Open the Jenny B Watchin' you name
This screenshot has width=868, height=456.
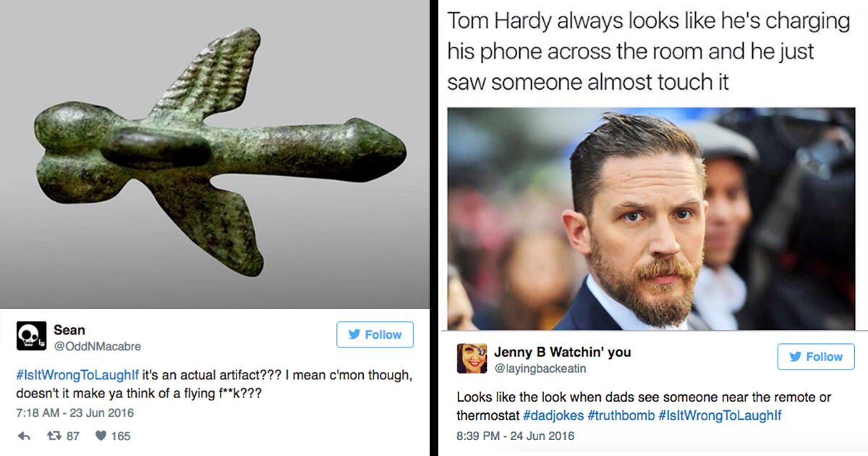(x=563, y=352)
